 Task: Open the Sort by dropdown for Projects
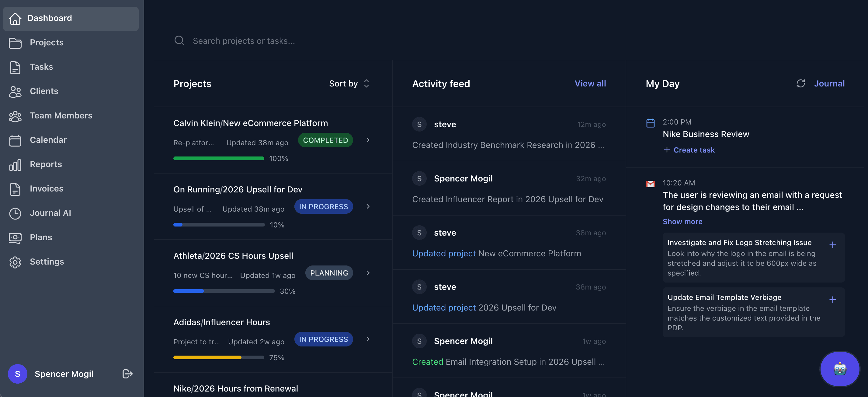point(349,83)
